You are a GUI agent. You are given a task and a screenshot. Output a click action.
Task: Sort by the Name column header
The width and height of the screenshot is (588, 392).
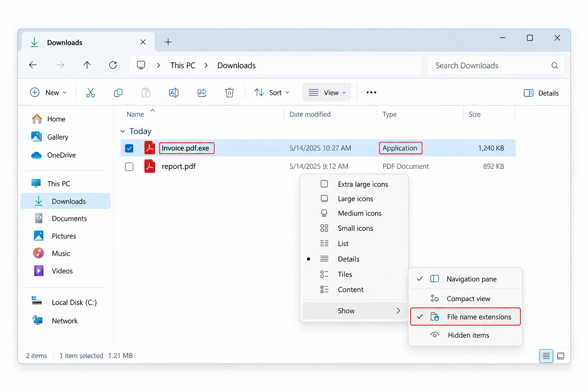(x=135, y=114)
